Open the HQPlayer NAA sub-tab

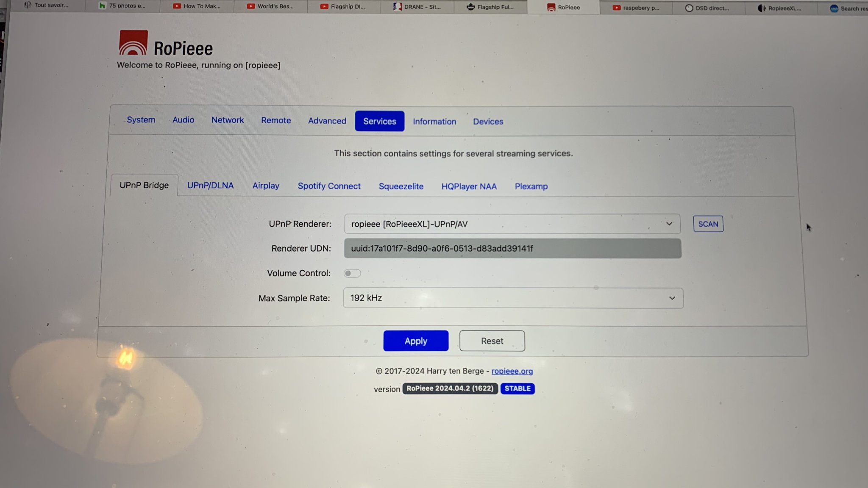click(x=469, y=186)
